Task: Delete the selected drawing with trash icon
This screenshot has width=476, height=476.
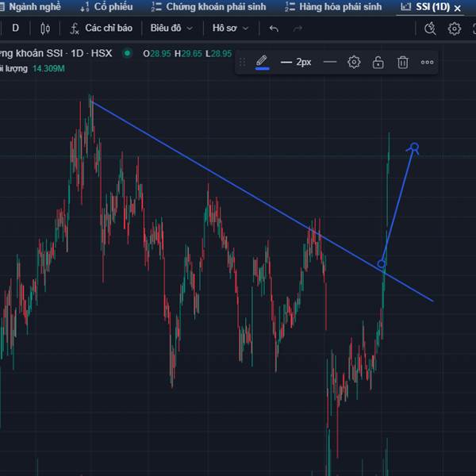Action: [403, 62]
